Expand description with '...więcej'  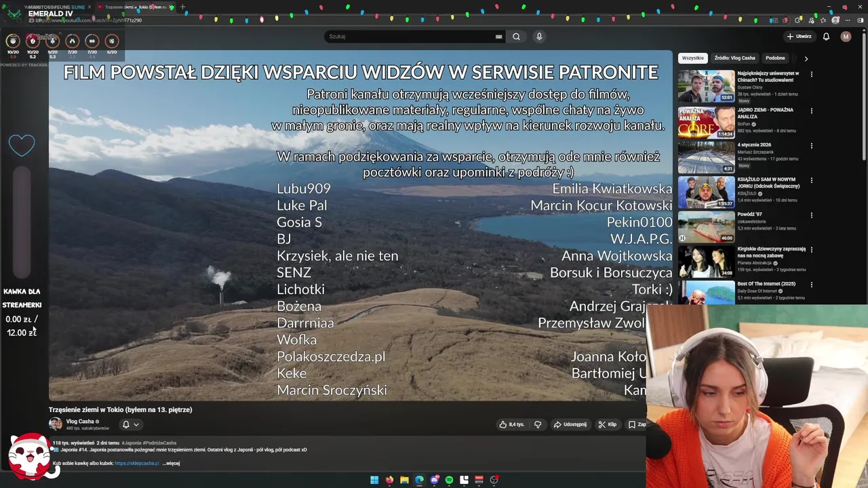pos(171,464)
